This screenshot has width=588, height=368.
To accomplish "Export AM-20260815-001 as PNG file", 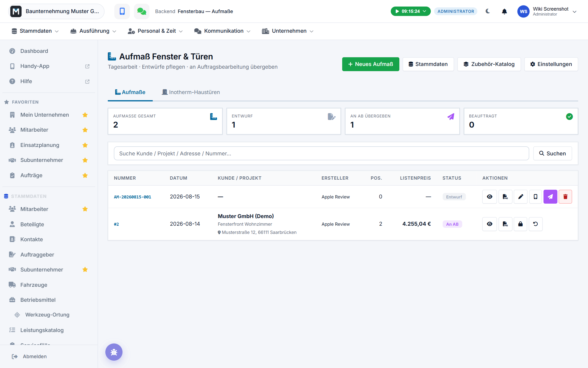I will (x=505, y=197).
